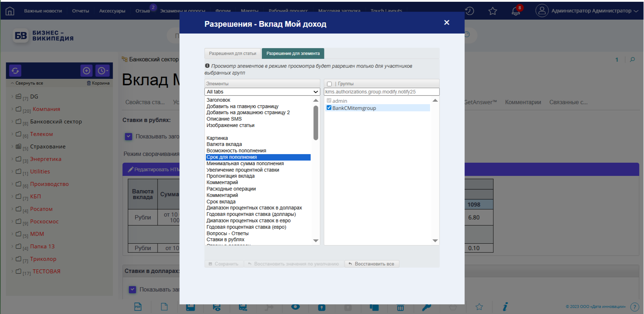The height and width of the screenshot is (314, 644).
Task: Click the favorites star in top bar
Action: (x=493, y=11)
